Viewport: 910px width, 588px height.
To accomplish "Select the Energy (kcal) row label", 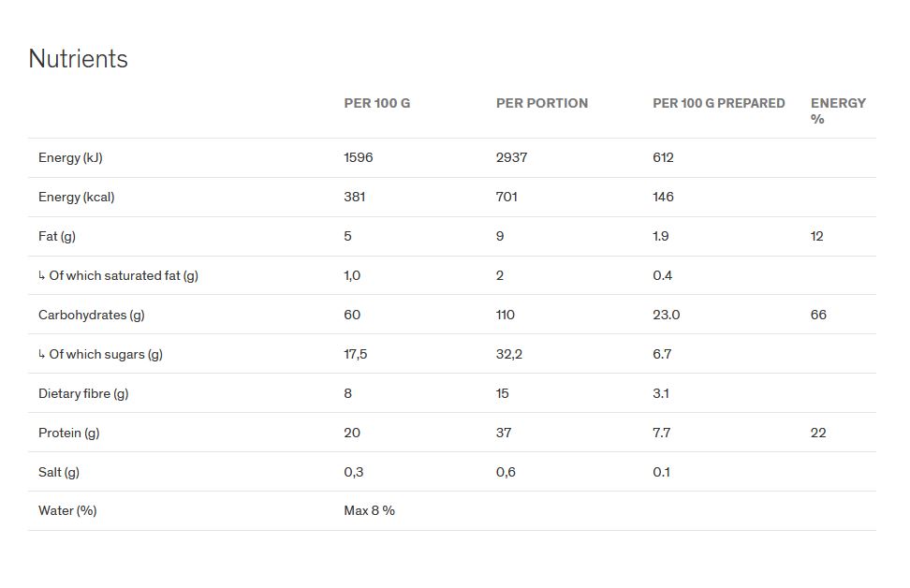I will pos(76,198).
